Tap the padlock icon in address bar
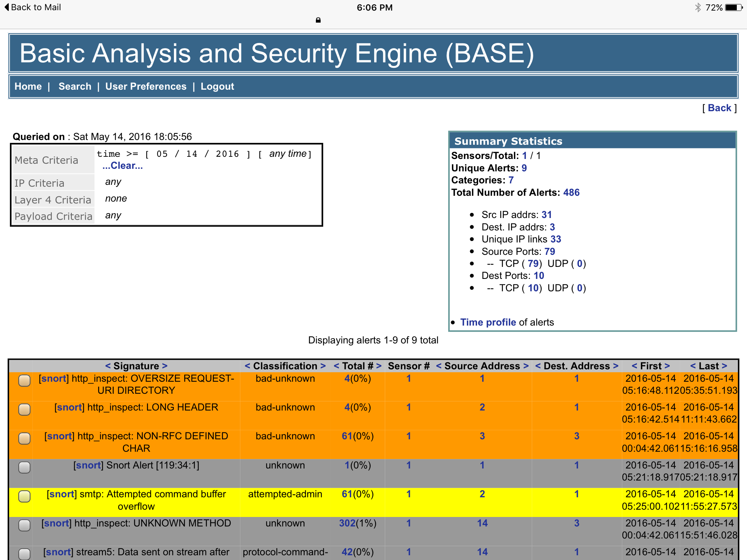The height and width of the screenshot is (560, 747). click(x=318, y=20)
